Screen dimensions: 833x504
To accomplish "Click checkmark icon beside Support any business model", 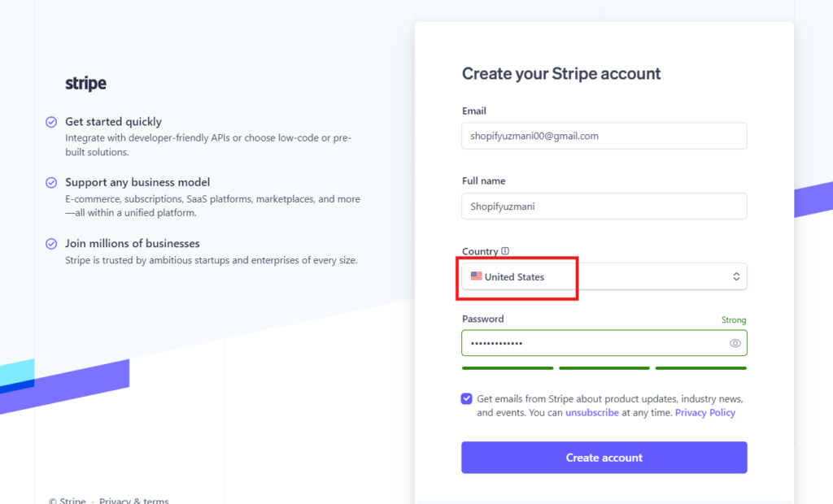I will coord(51,182).
